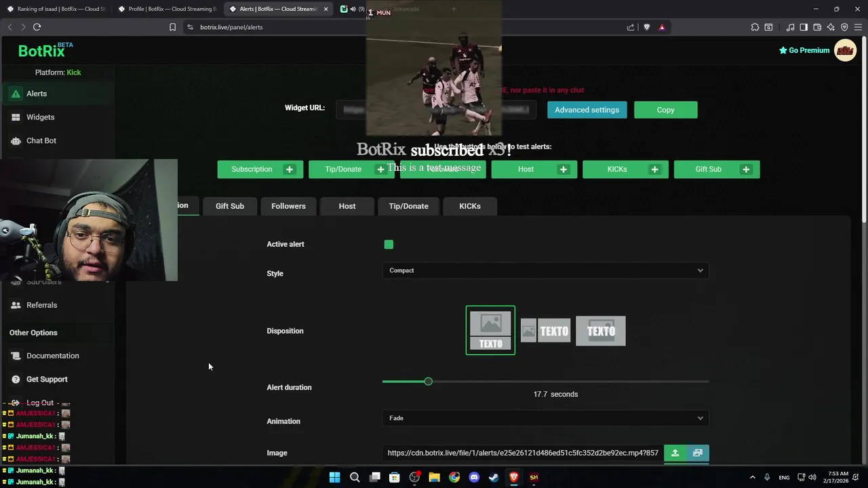The height and width of the screenshot is (488, 868).
Task: Test a Host alert
Action: tap(534, 169)
